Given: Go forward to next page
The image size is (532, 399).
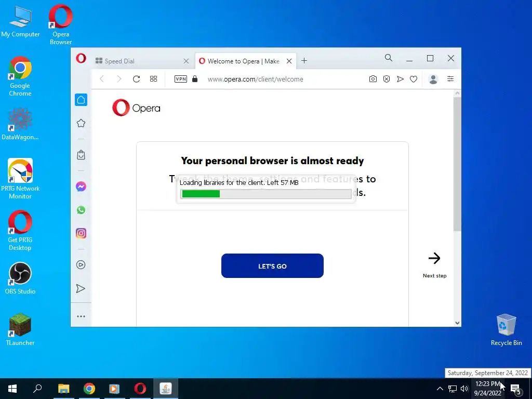Looking at the screenshot, I should click(x=119, y=79).
